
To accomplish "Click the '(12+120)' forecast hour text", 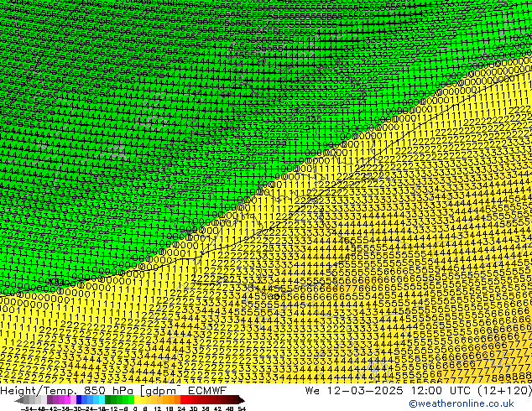I will coord(504,391).
